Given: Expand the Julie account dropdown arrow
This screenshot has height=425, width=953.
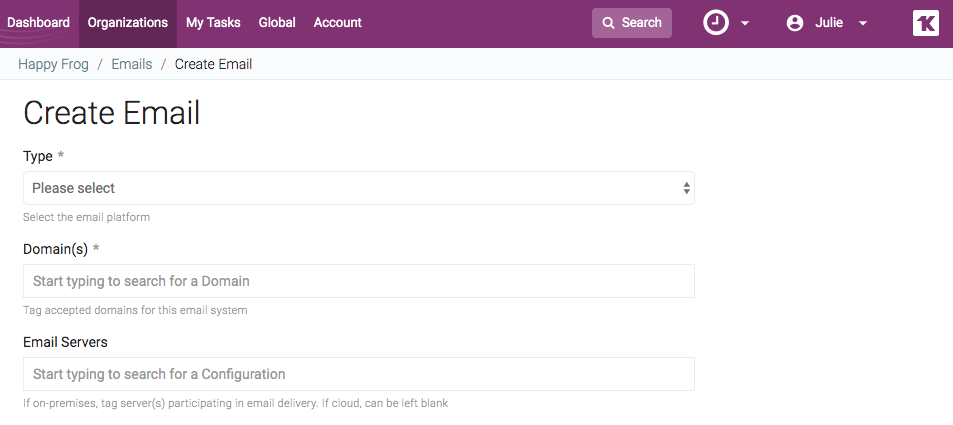Looking at the screenshot, I should [x=862, y=24].
